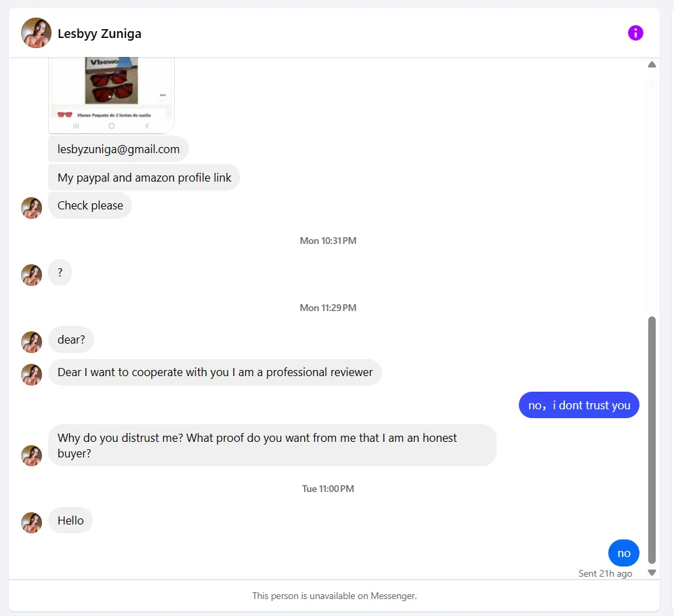Click avatar beside "Check please" message

[32, 208]
